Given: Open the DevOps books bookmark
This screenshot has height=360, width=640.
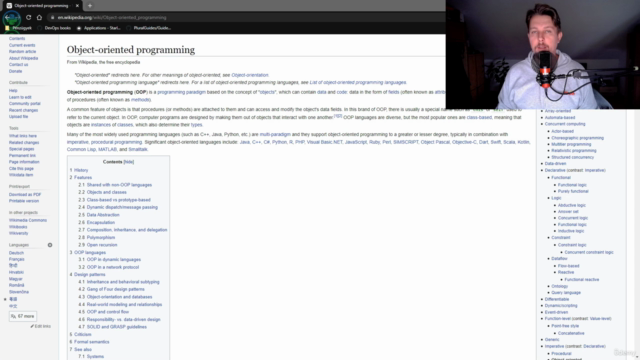Looking at the screenshot, I should [54, 28].
